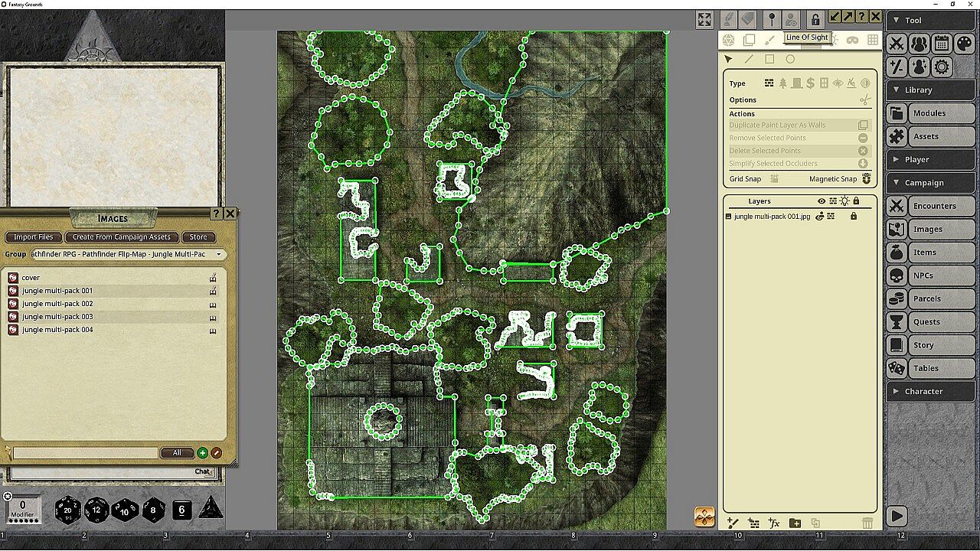Click the help question mark in the image toolbar
Screen dimensions: 980x551
coord(861,17)
